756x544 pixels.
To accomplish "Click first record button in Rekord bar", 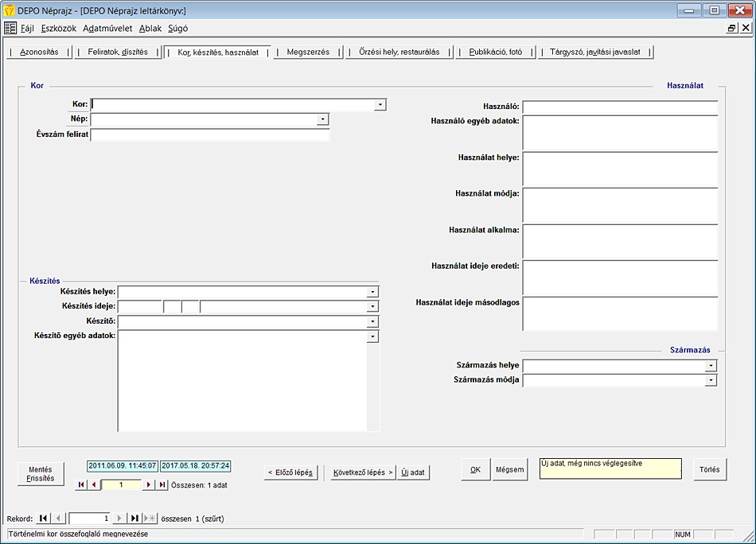I will (44, 519).
